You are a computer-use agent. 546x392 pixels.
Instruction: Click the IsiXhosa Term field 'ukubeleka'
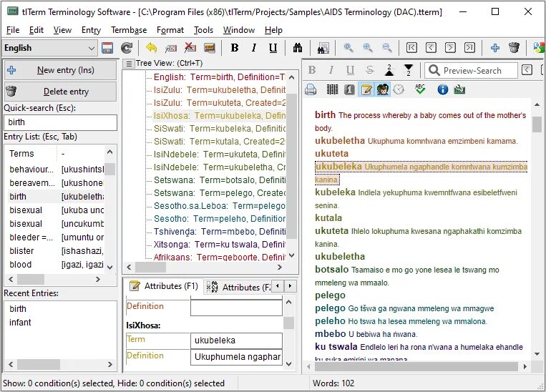[x=236, y=340]
